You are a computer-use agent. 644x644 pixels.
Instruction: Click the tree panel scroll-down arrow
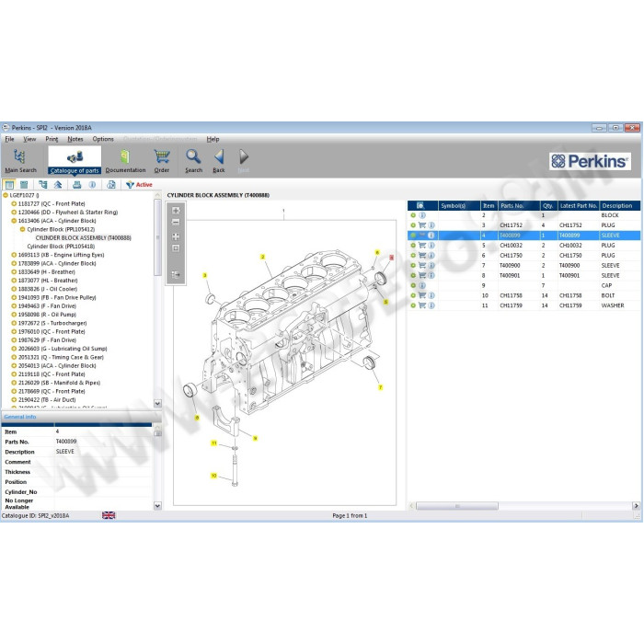tap(157, 403)
